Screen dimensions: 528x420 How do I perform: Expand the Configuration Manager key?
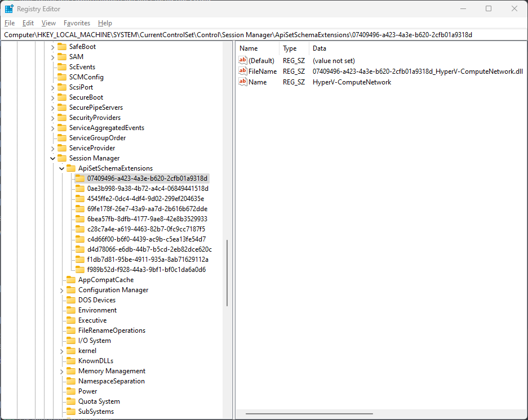pyautogui.click(x=61, y=290)
